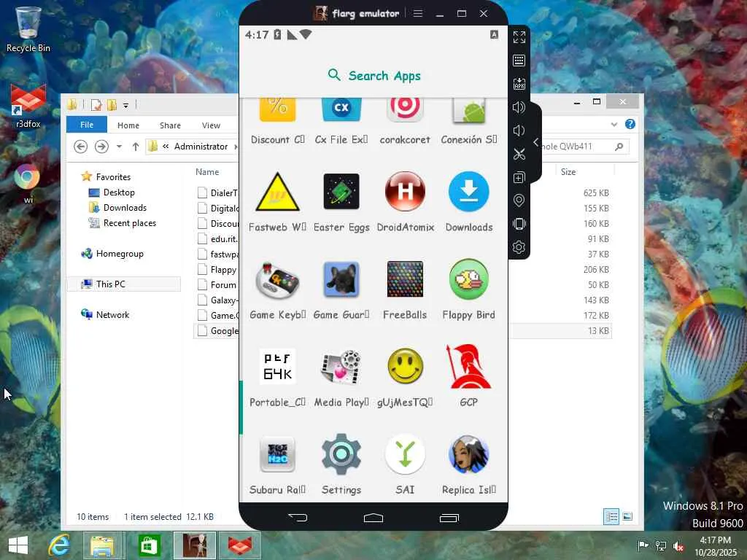Open Windows Start button
The height and width of the screenshot is (560, 747).
click(18, 545)
